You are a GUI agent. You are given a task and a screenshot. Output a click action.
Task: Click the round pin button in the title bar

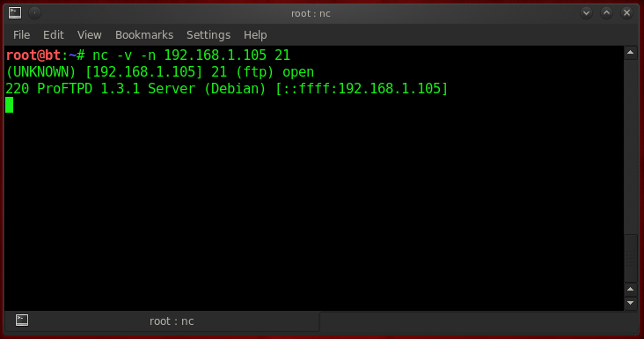coord(35,13)
